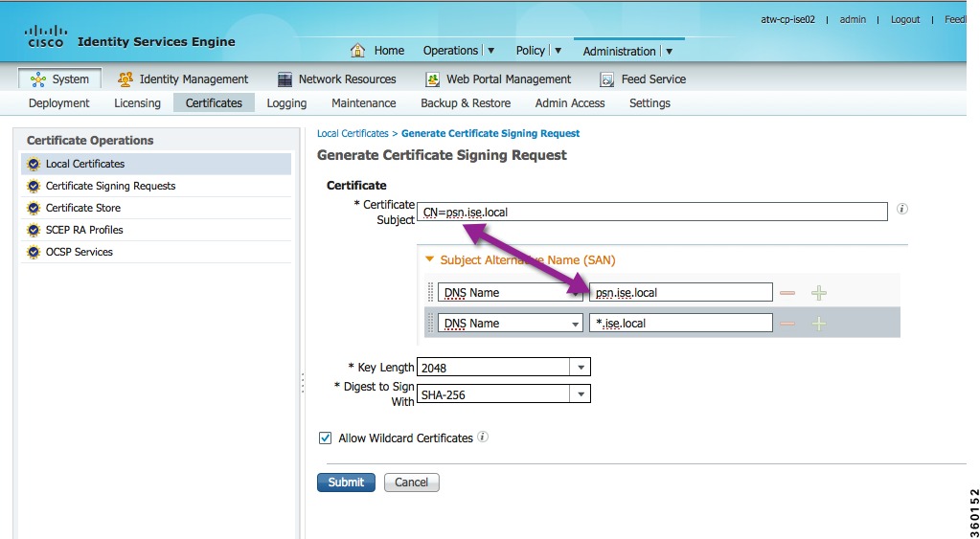Click the Web Portal Management icon
Viewport: 980px width, 539px height.
432,79
